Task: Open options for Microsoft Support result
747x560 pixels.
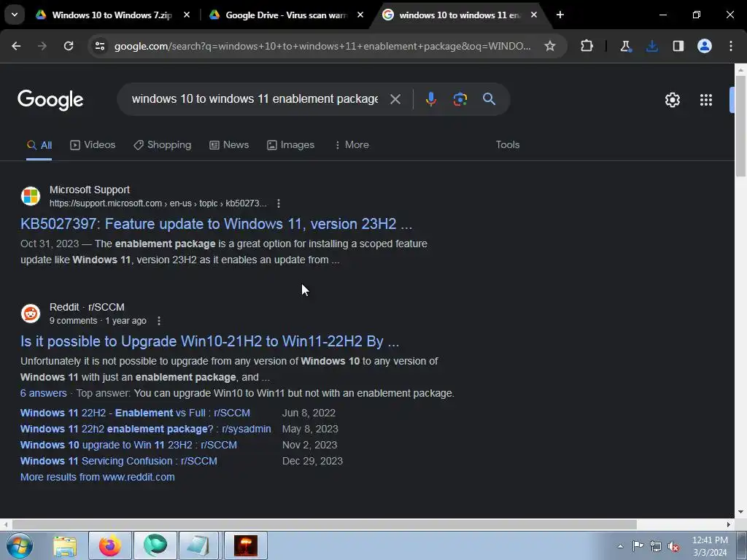Action: click(279, 203)
